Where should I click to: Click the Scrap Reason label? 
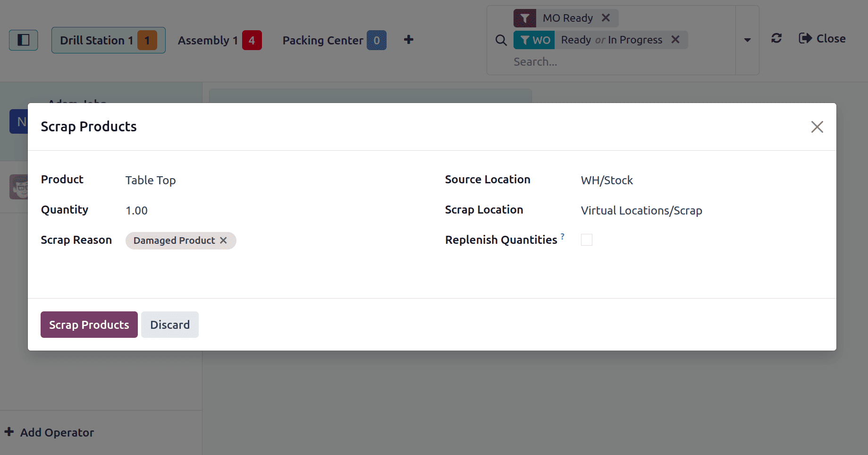(76, 240)
